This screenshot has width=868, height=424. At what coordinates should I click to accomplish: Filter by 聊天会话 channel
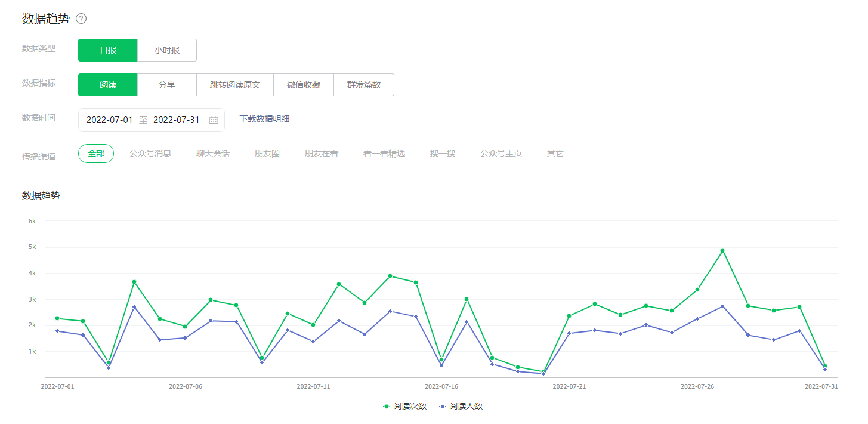(x=213, y=153)
